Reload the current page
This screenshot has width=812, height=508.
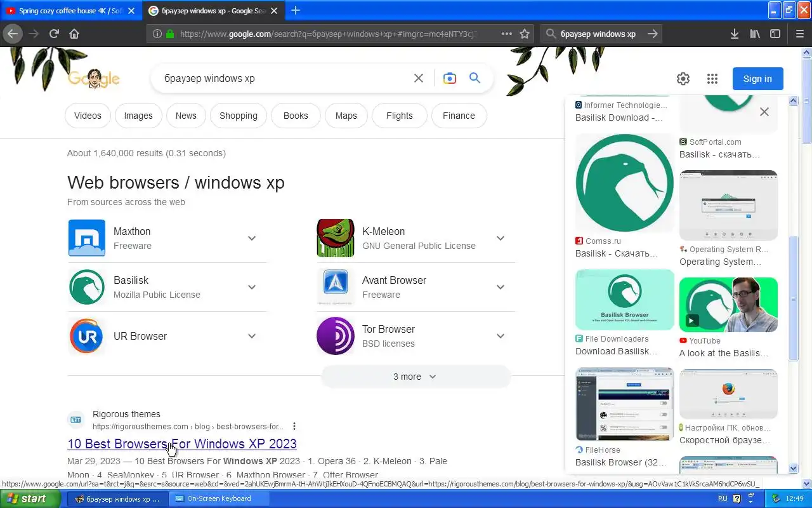[54, 34]
